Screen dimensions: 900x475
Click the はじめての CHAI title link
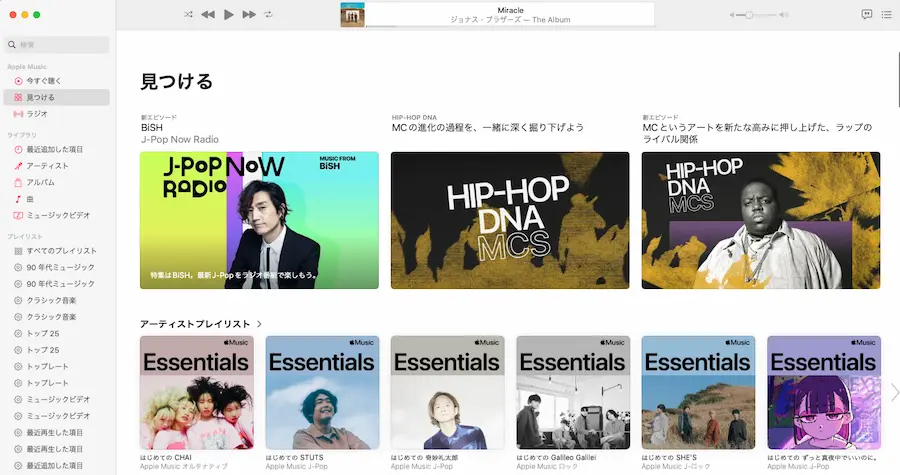[x=166, y=458]
